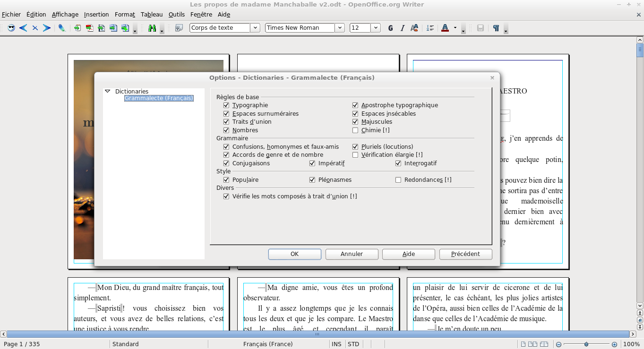Click the line spacing toolbar icon
This screenshot has width=644, height=349.
[x=430, y=28]
